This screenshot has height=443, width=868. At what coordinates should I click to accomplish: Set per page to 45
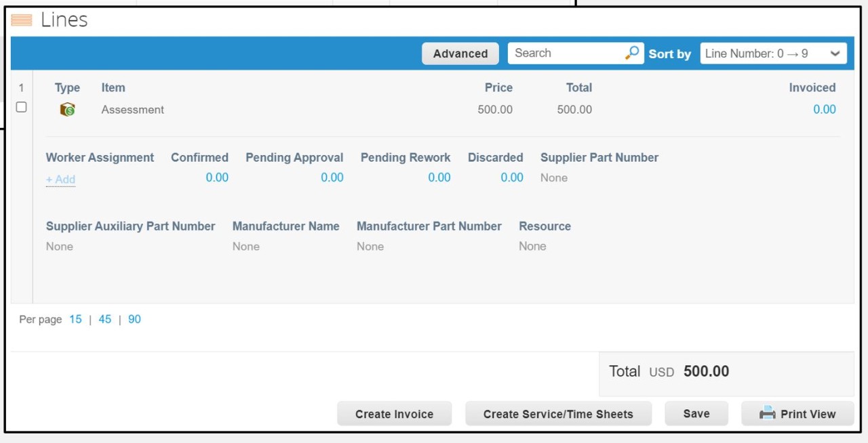tap(104, 320)
